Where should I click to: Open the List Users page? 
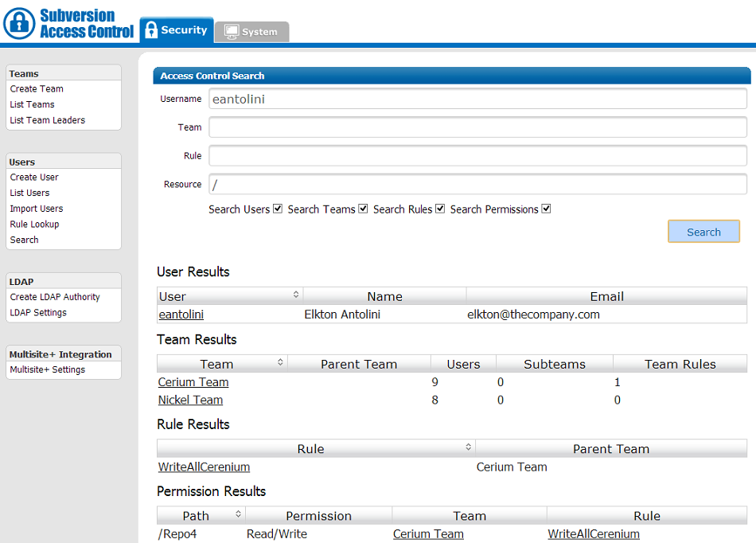[30, 193]
